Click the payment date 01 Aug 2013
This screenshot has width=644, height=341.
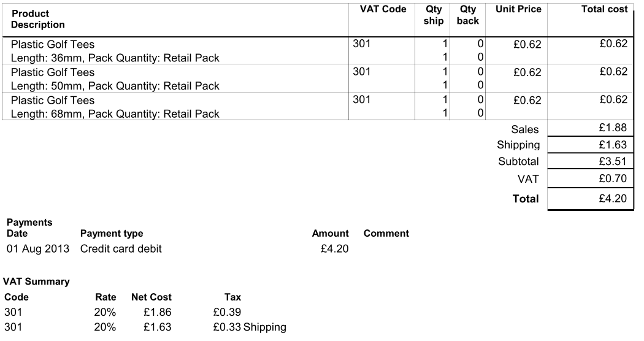[x=38, y=249]
